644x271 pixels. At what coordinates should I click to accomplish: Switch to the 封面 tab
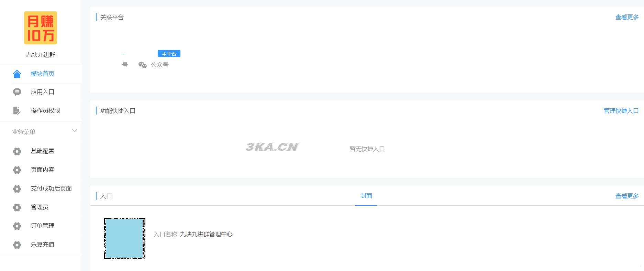click(x=366, y=196)
